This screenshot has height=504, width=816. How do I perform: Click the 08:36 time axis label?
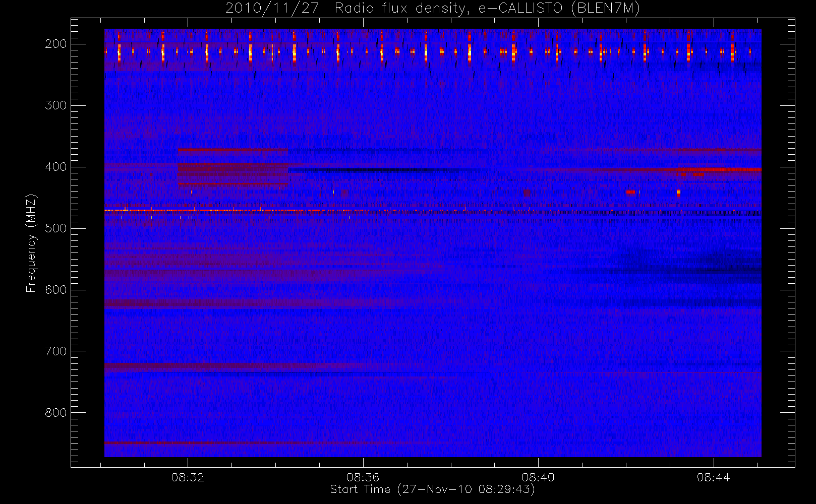[363, 477]
